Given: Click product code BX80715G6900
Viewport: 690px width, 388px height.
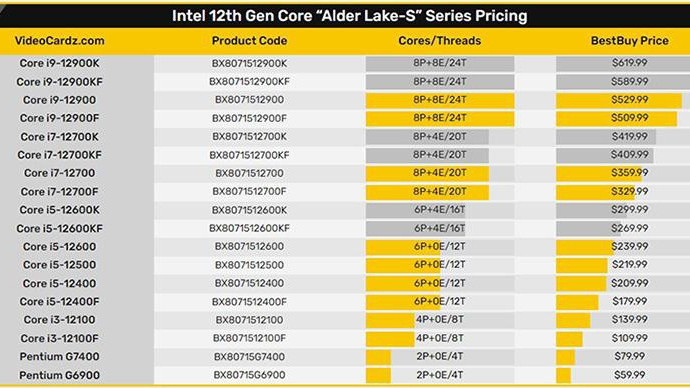Looking at the screenshot, I should (249, 375).
